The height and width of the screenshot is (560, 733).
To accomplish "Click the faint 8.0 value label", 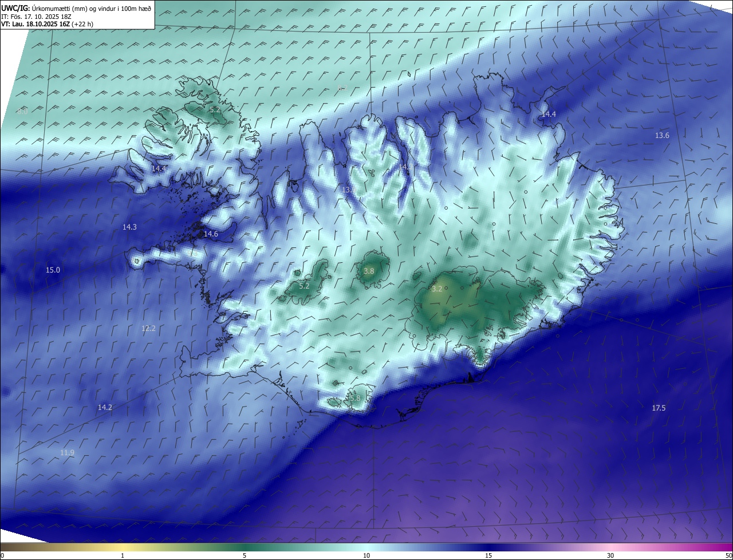I will click(22, 112).
